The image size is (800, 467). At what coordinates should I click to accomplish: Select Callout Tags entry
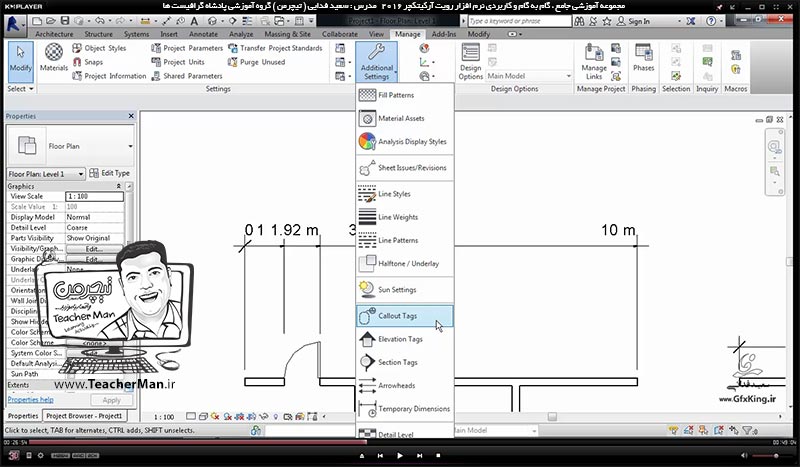(405, 316)
